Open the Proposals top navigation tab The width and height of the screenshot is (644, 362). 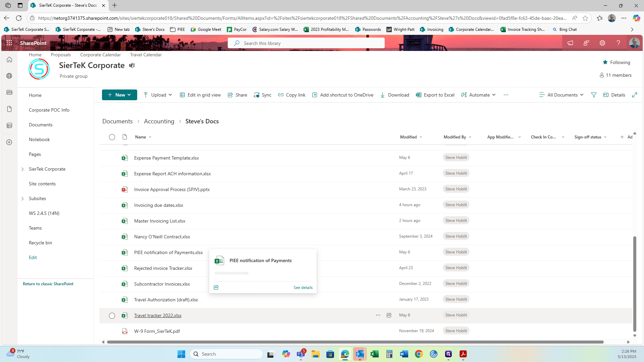61,55
